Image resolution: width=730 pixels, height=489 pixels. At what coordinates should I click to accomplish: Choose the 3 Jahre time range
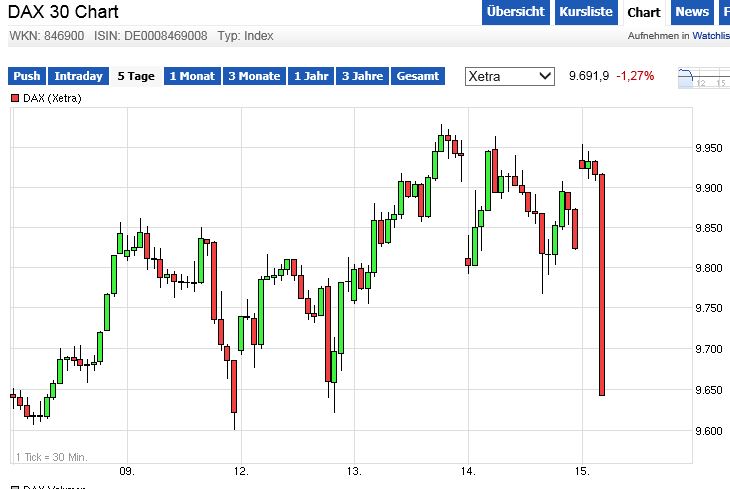[x=362, y=76]
